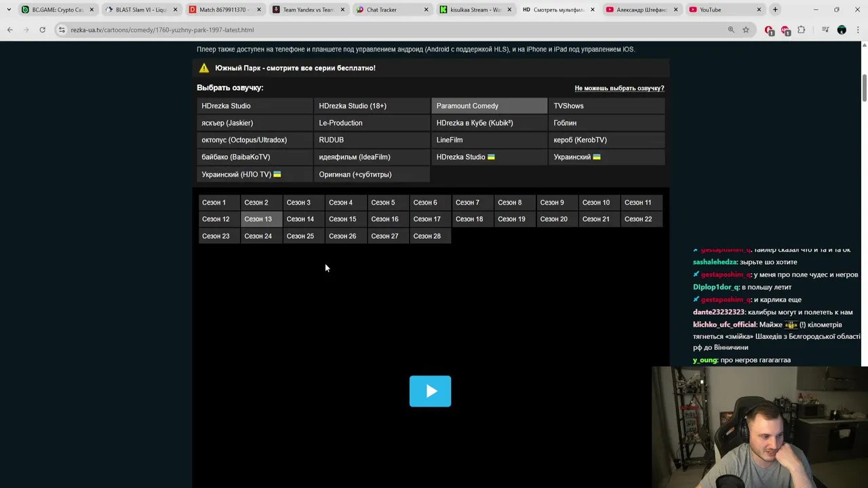Select the Le-Production voiceover
This screenshot has width=868, height=488.
[x=372, y=123]
